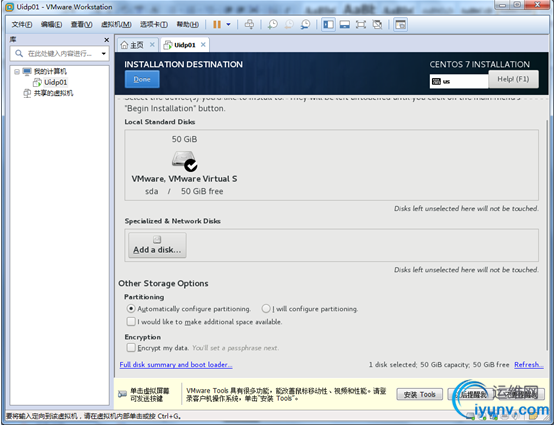Click the home icon on 主页 tab

point(124,45)
